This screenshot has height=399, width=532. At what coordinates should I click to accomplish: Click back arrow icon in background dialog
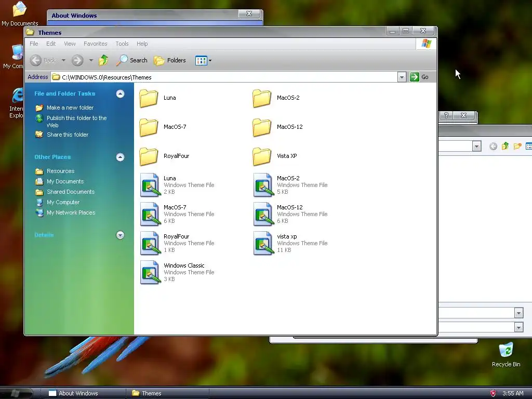click(494, 146)
